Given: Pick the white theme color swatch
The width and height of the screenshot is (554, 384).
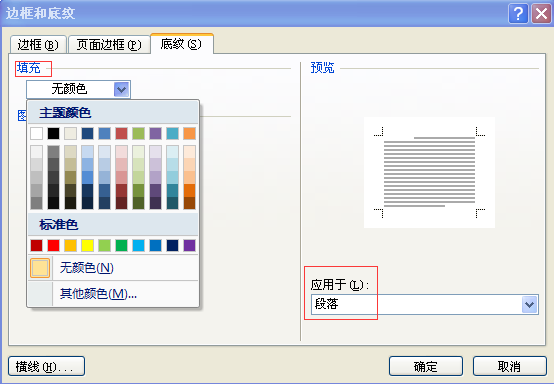Looking at the screenshot, I should coord(36,134).
